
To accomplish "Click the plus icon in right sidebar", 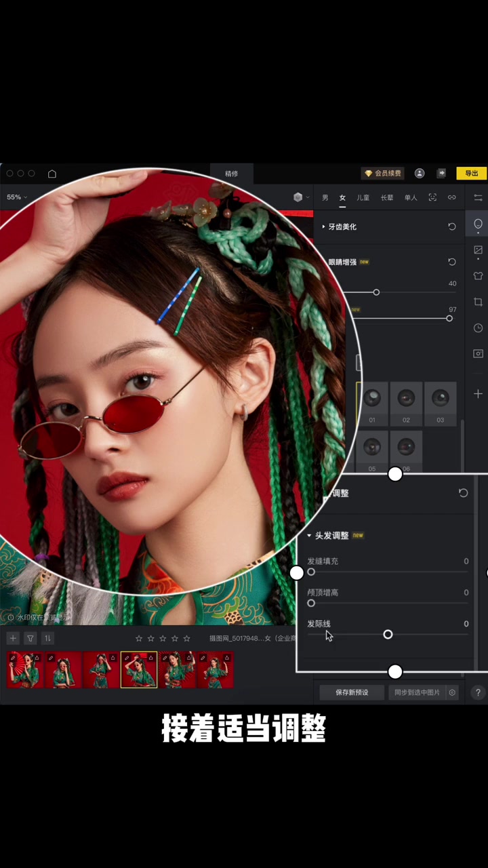I will coord(478,393).
